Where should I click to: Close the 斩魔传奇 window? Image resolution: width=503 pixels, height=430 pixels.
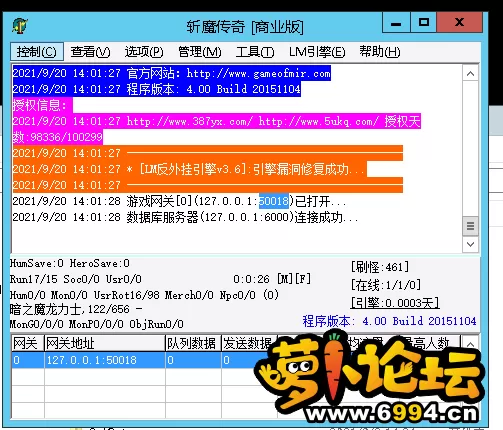459,23
